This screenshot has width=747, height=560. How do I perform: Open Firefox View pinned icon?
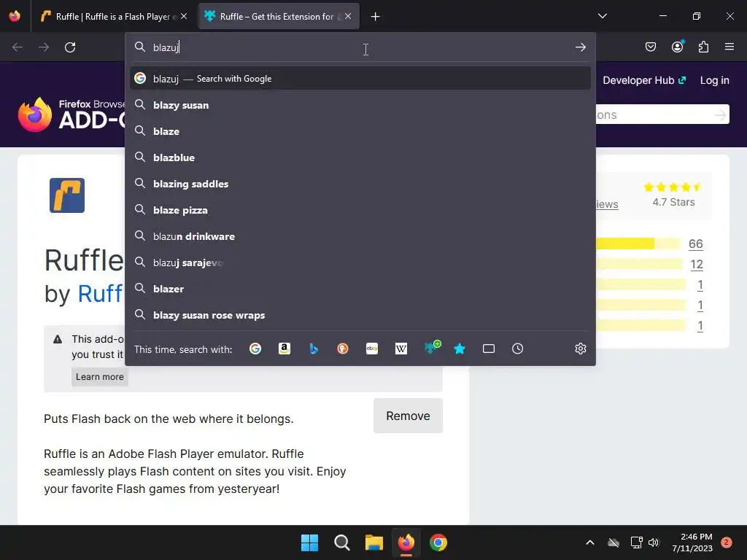coord(15,16)
